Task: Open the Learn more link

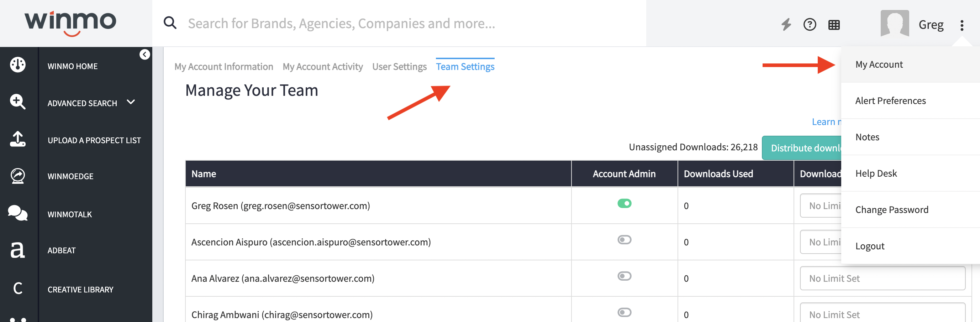Action: point(826,122)
